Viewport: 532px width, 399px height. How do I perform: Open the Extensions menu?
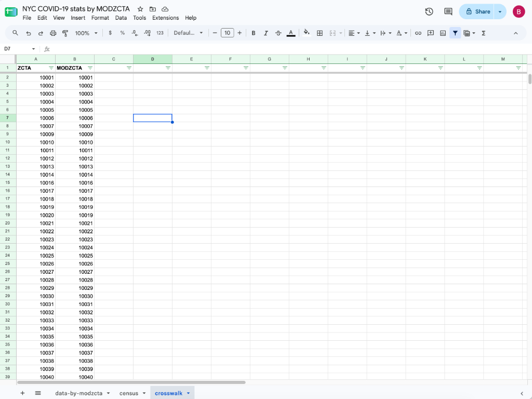pos(165,18)
